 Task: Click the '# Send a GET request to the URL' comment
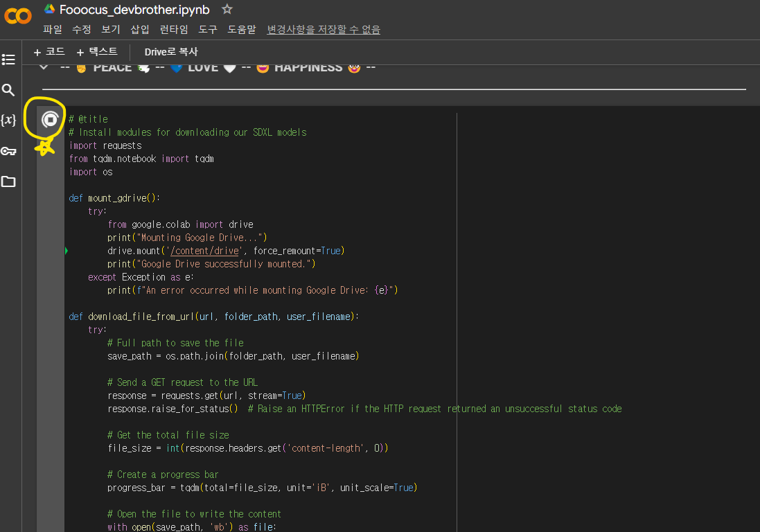[183, 383]
